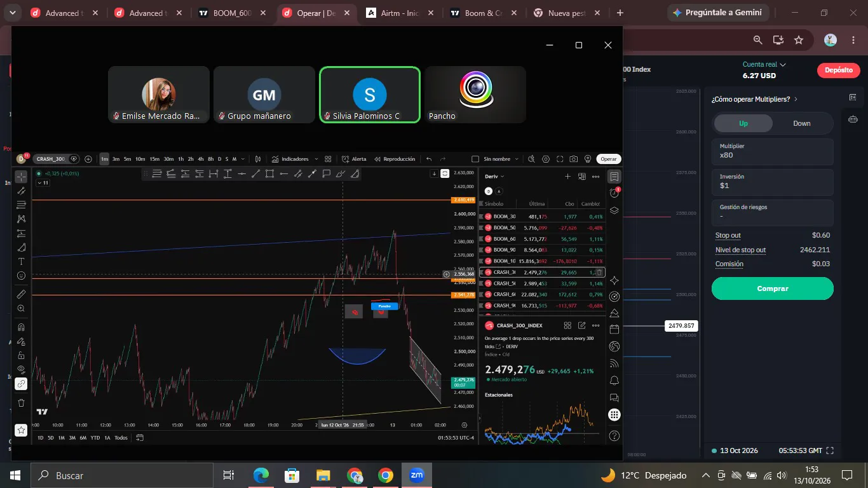Select the ruler measure tool
The image size is (868, 488).
tap(21, 294)
